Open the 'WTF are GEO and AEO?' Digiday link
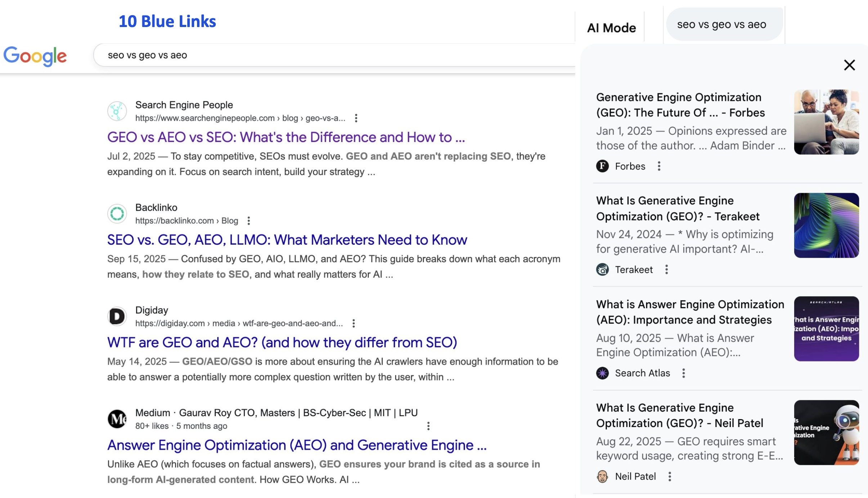Viewport: 868px width, 498px height. point(282,342)
